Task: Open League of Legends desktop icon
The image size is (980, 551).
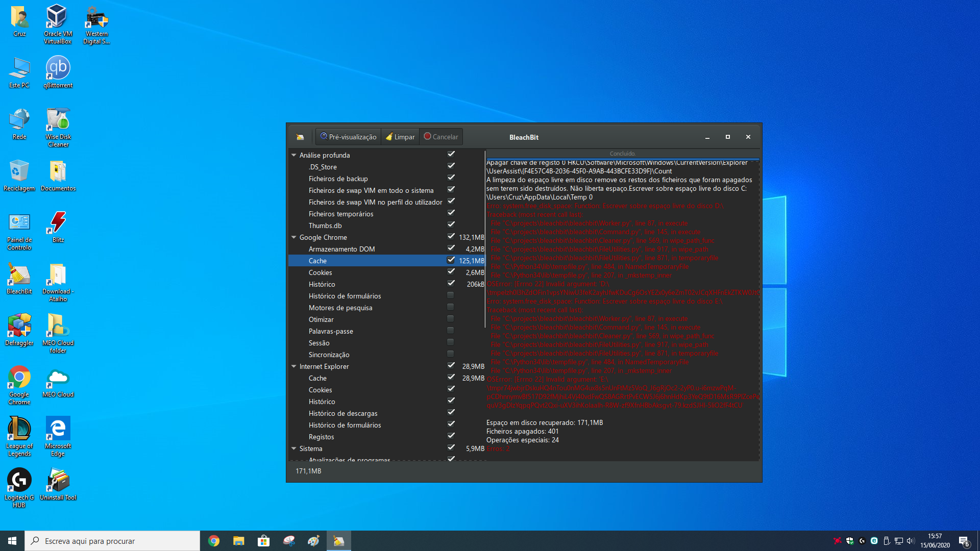Action: [x=19, y=436]
